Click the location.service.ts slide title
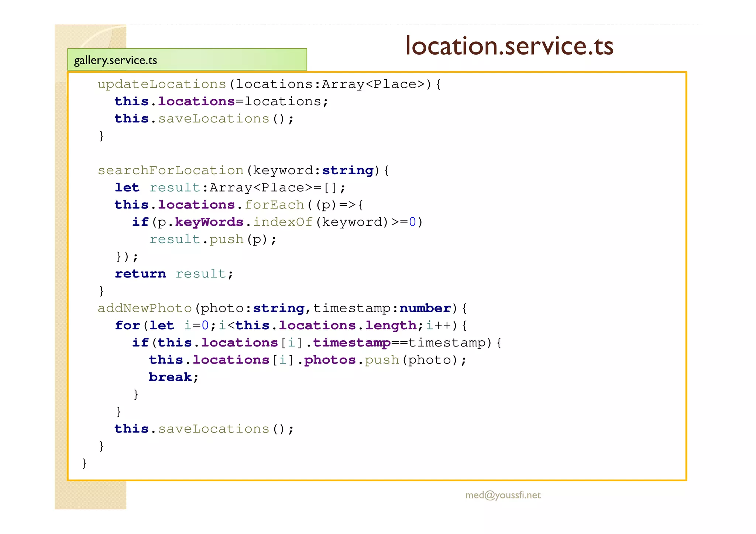The image size is (756, 534). 509,46
